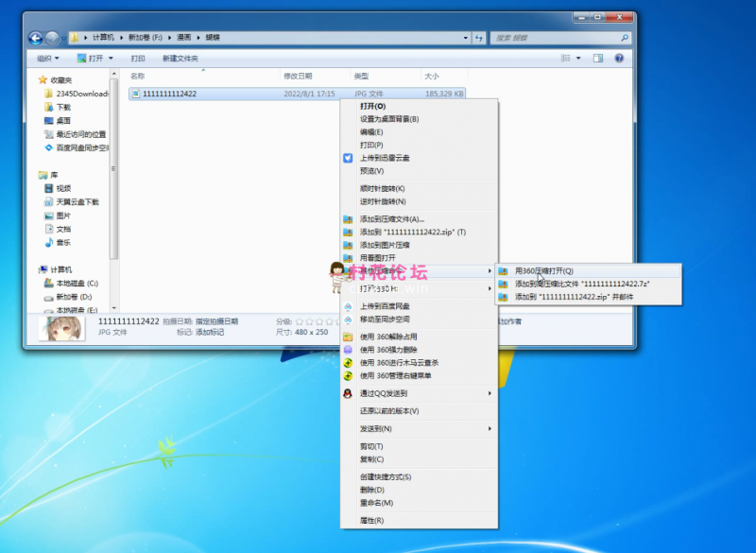Click the QQ penguin icon in menu

[x=348, y=393]
